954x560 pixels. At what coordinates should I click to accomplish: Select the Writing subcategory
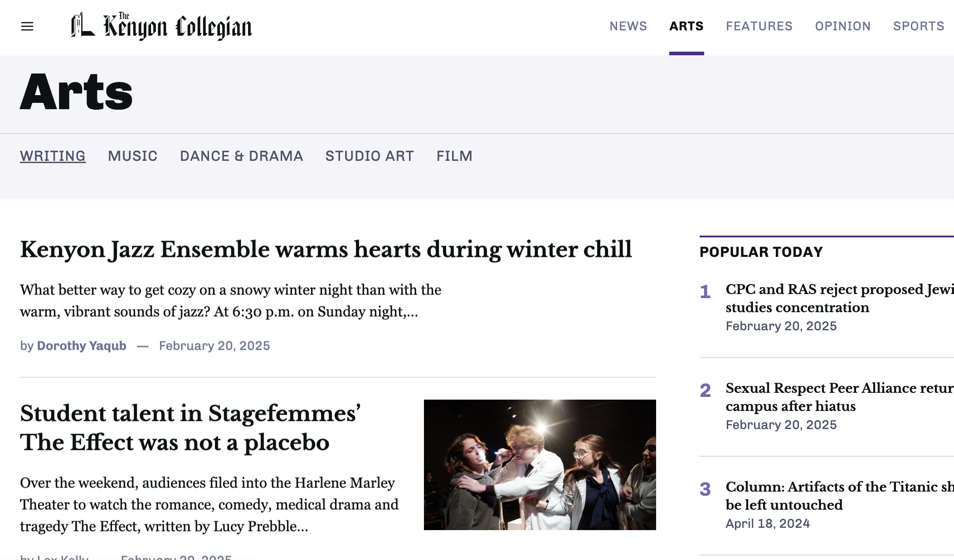pyautogui.click(x=53, y=156)
